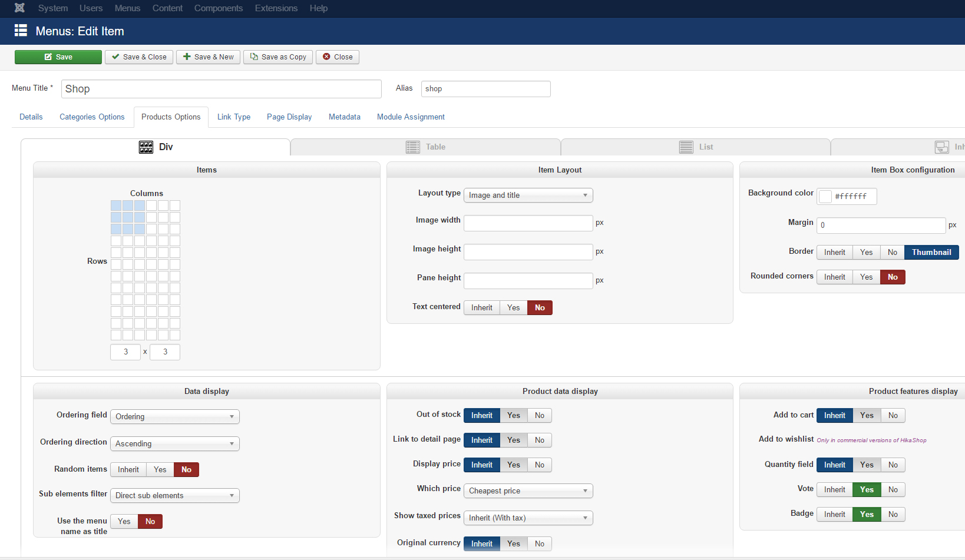Switch to the Page Display tab

(289, 117)
